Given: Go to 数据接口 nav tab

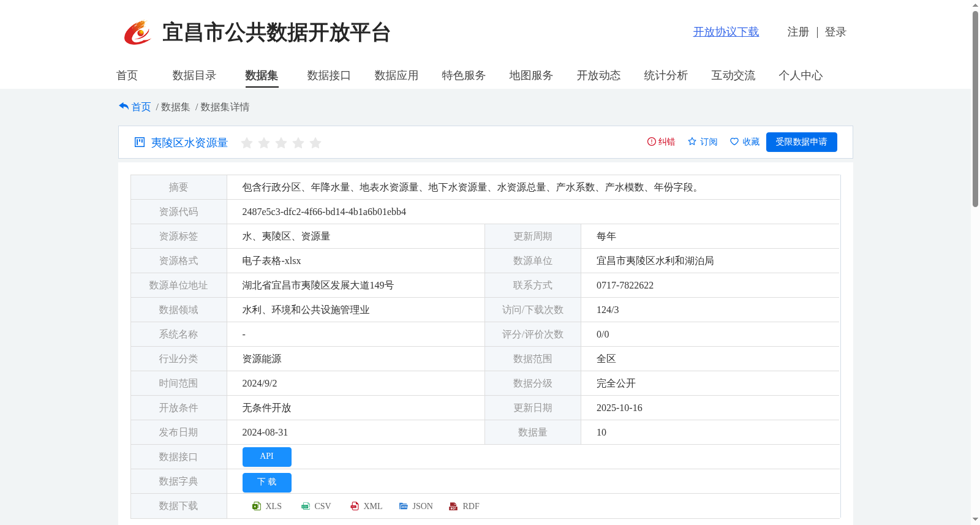Looking at the screenshot, I should [329, 75].
